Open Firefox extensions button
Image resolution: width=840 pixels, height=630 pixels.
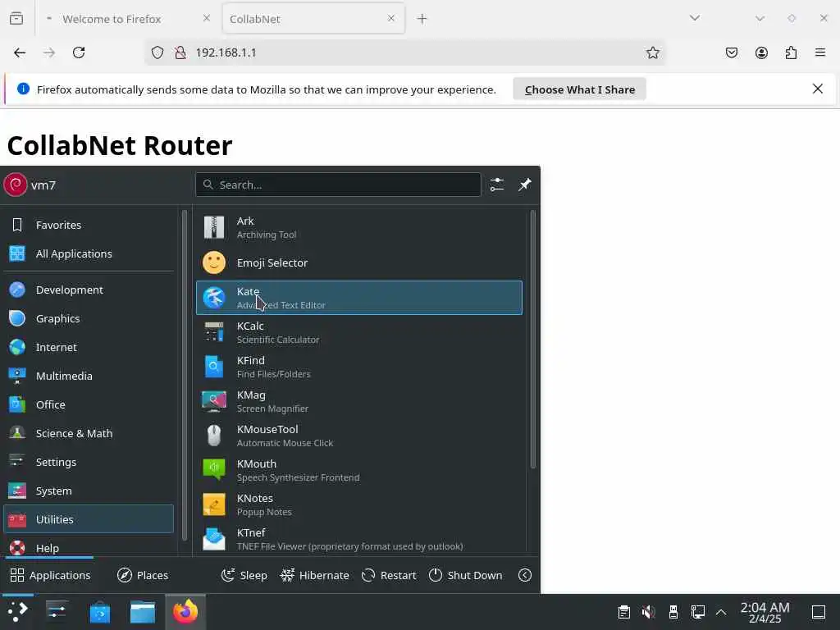[x=791, y=52]
